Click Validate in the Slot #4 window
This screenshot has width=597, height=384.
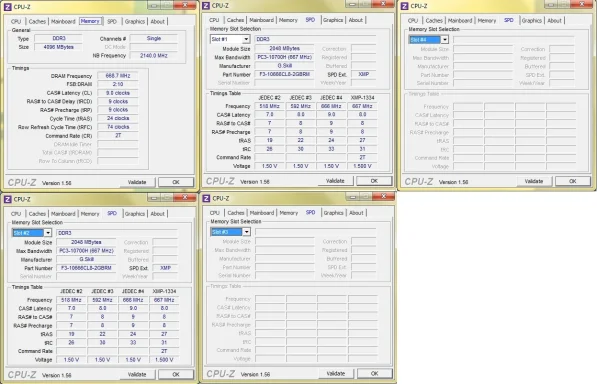tap(534, 182)
